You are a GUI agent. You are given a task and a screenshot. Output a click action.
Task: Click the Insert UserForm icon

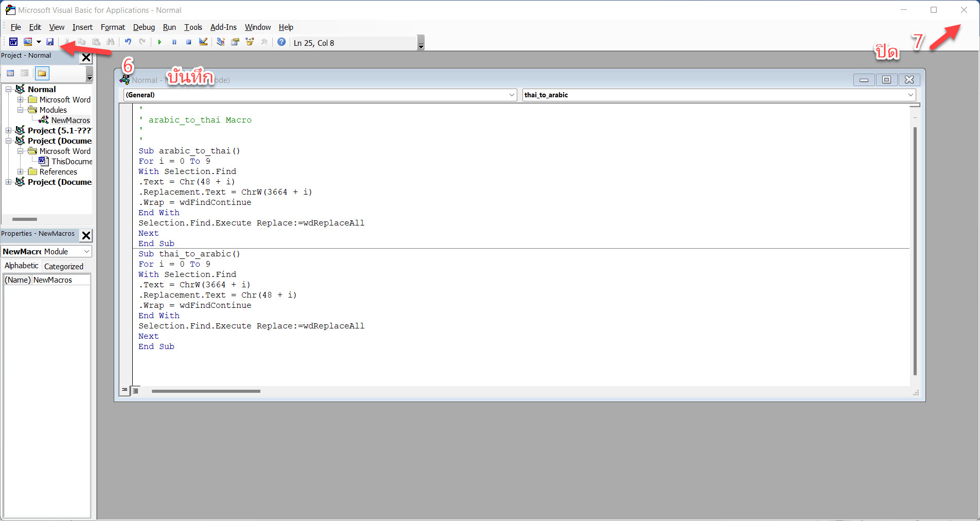pos(28,42)
